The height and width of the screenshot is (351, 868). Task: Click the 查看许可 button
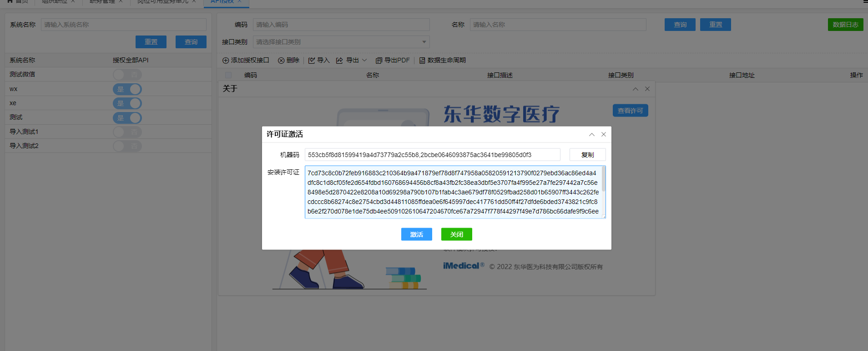tap(631, 111)
